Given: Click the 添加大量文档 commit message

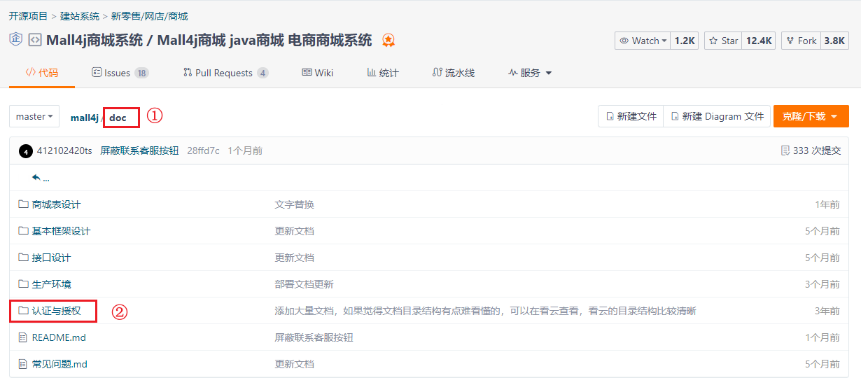Looking at the screenshot, I should tap(485, 311).
